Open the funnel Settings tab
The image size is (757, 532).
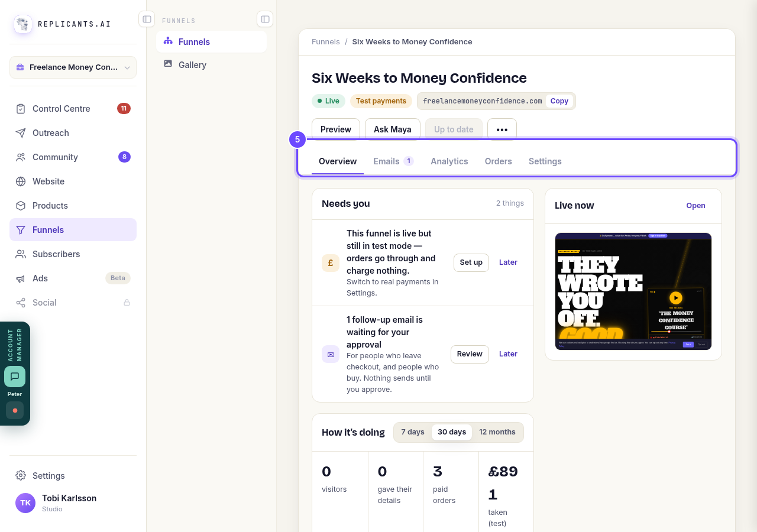[545, 161]
